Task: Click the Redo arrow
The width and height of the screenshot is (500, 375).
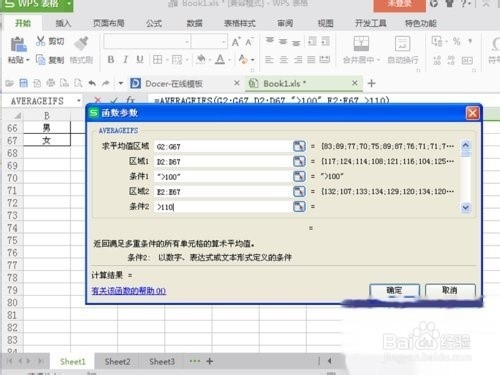Action: click(106, 83)
